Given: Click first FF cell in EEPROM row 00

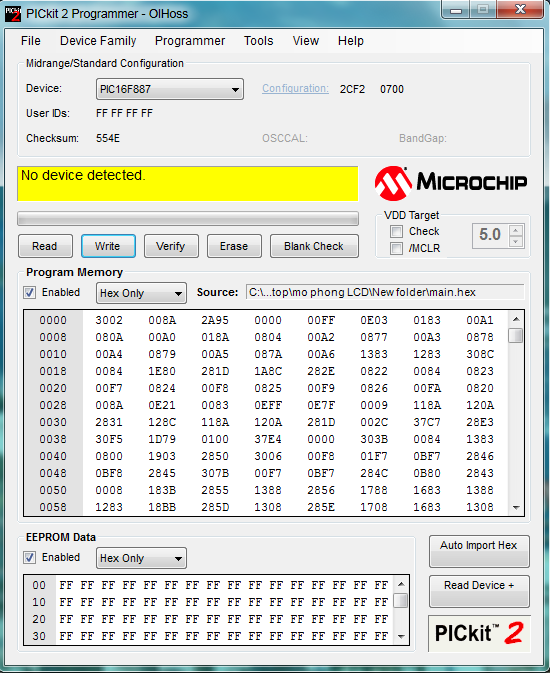Looking at the screenshot, I should pyautogui.click(x=66, y=585).
